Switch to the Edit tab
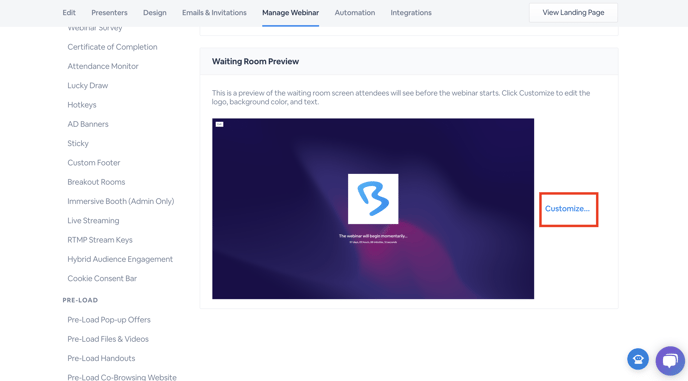 coord(69,13)
